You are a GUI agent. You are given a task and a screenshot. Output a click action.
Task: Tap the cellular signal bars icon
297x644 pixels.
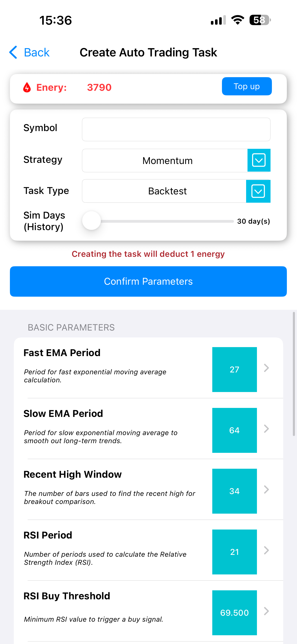pos(218,20)
